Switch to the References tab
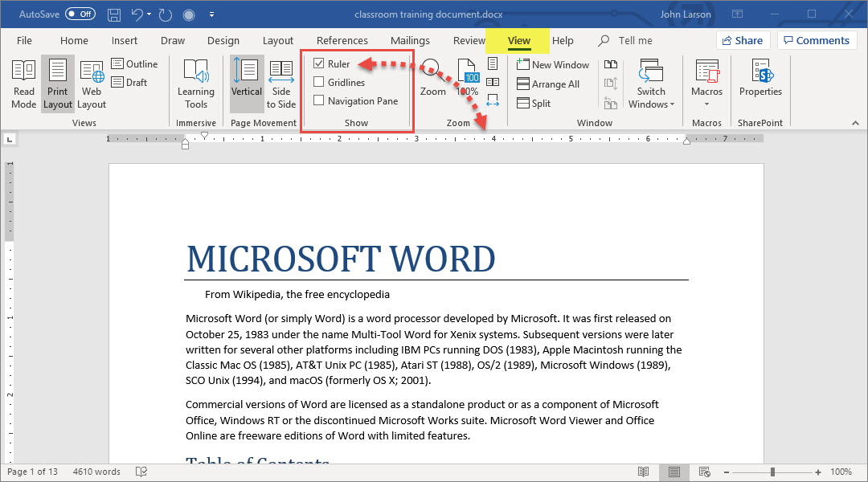 [342, 41]
